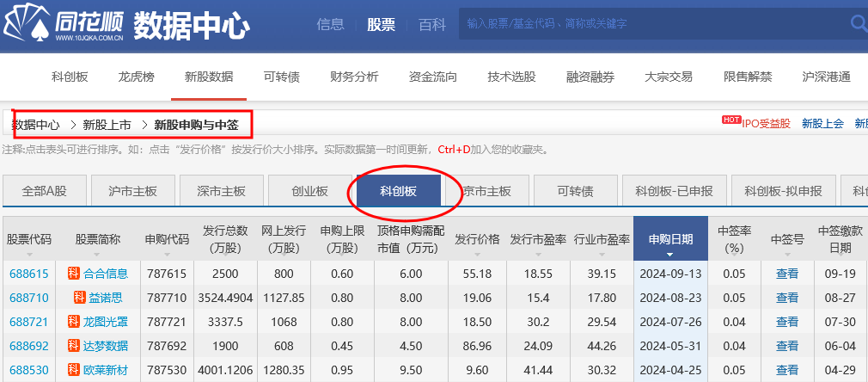Screen dimensions: 868x382
Task: Click the 2024-09-13 date cell
Action: coord(670,274)
